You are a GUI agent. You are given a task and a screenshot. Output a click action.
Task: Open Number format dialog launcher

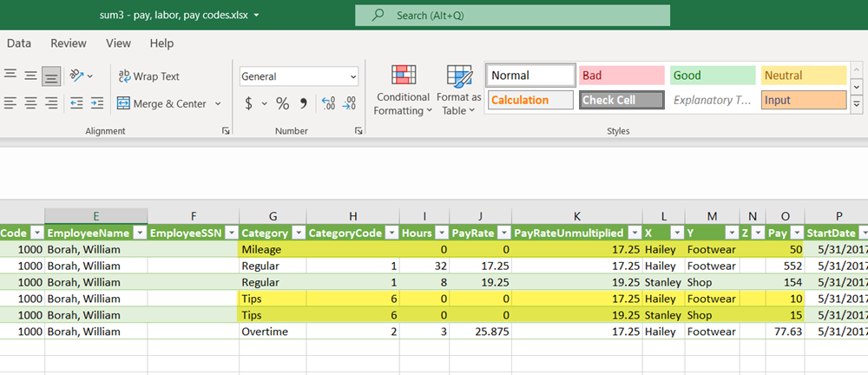358,131
